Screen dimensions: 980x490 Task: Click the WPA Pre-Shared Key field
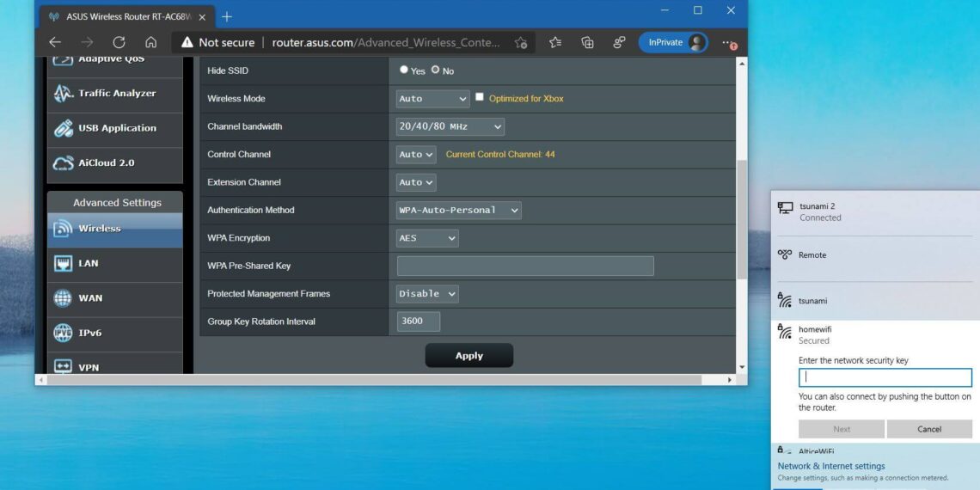525,266
